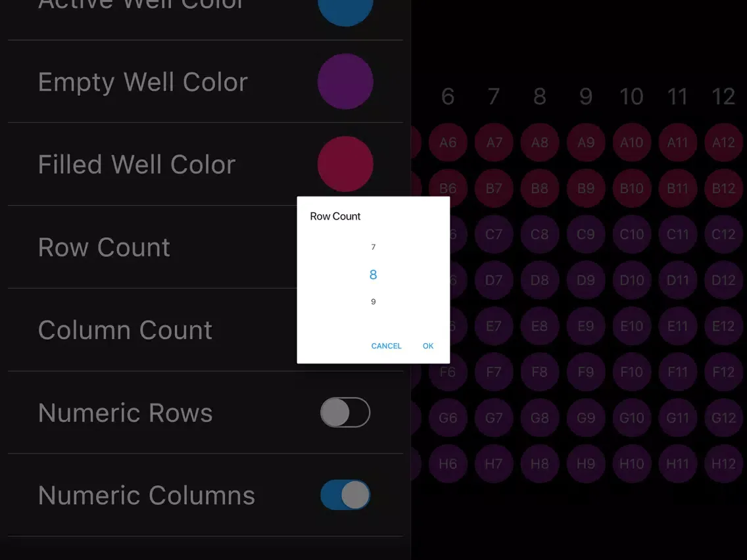The image size is (747, 560).
Task: Tap well C12 on the plate
Action: click(723, 234)
